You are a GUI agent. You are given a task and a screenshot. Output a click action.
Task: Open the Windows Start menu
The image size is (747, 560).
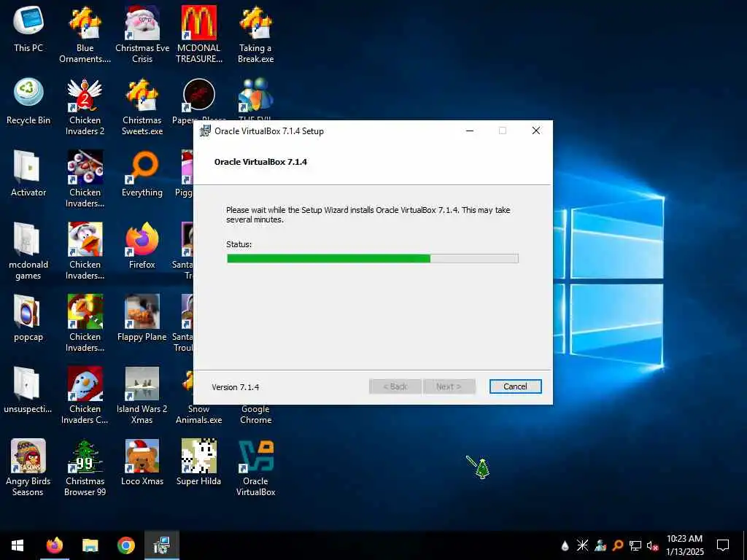click(18, 545)
